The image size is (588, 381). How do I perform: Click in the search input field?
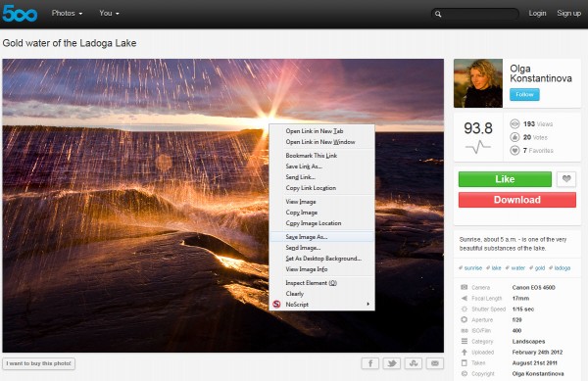[x=481, y=14]
